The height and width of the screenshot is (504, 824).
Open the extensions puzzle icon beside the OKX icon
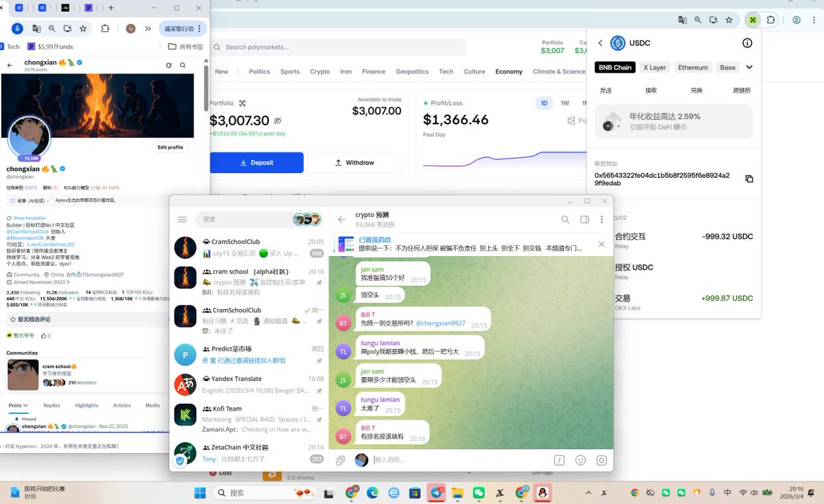771,20
